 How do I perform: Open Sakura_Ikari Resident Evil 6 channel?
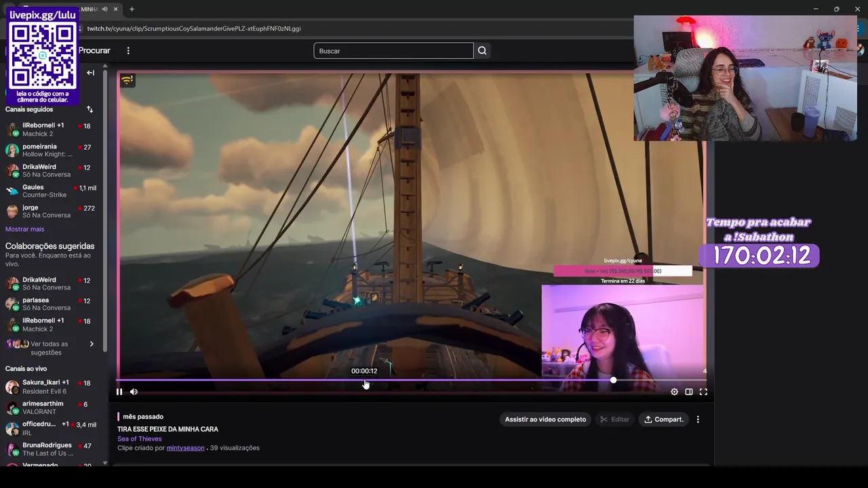coord(50,387)
